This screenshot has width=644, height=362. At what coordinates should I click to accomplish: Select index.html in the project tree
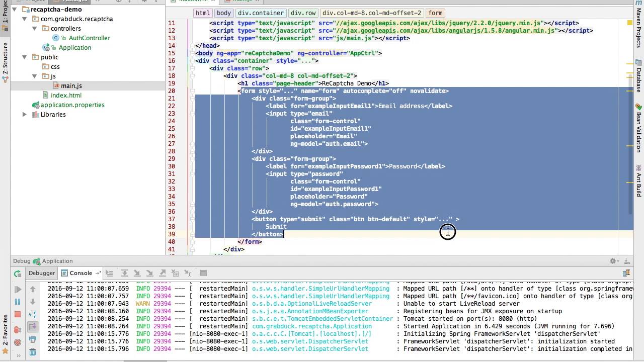(66, 95)
